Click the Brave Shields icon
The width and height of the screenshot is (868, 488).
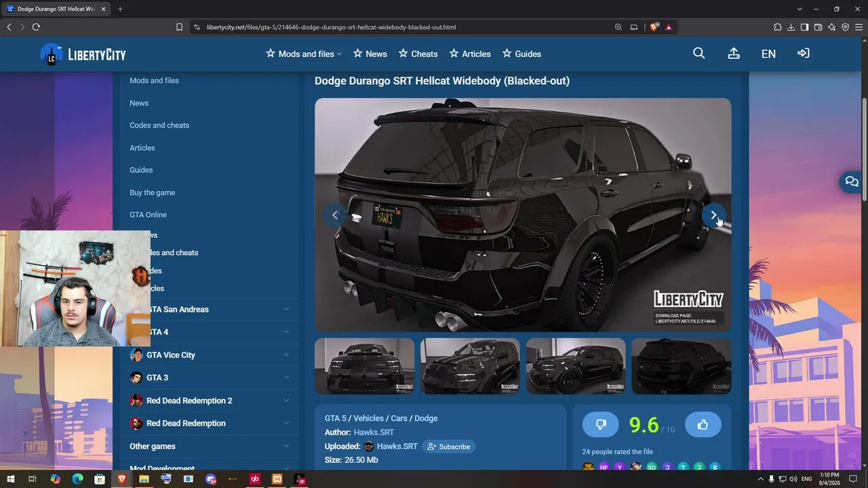pos(654,27)
